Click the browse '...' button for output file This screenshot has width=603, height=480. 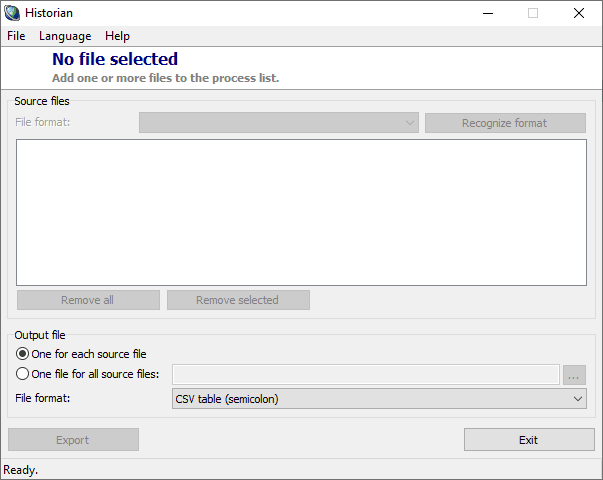pos(574,375)
